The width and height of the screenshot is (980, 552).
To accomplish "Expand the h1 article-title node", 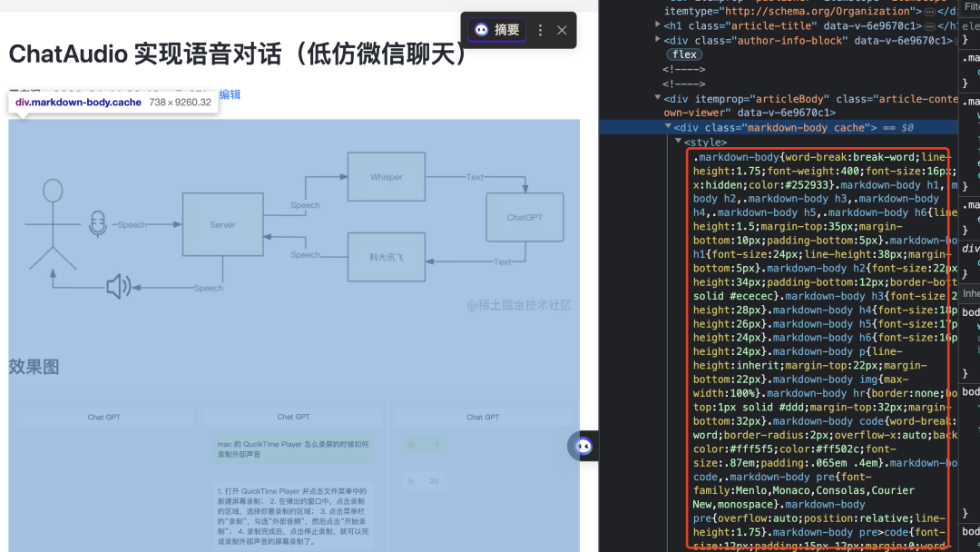I will pos(657,25).
